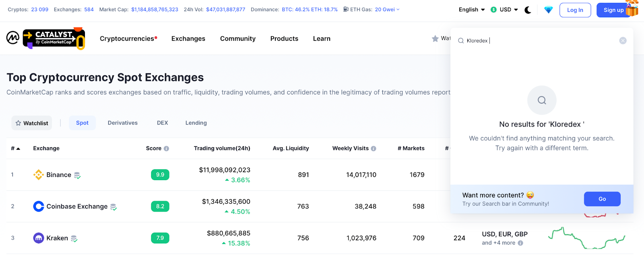Open the Kraken exchange link
Screen dimensions: 644x258
[x=57, y=238]
